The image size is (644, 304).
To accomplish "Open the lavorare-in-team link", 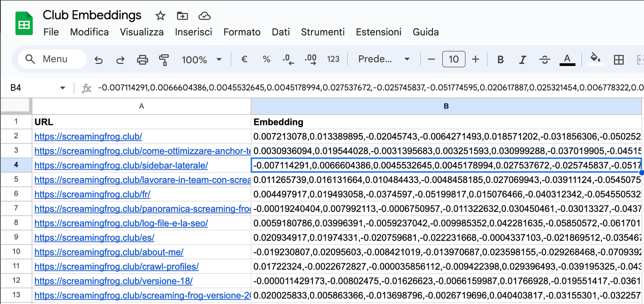I will [142, 180].
